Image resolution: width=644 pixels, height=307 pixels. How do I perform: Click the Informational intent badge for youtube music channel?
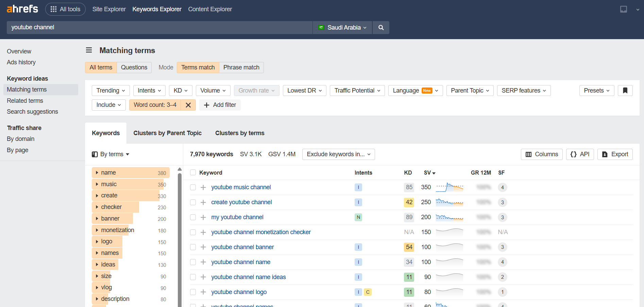(358, 188)
